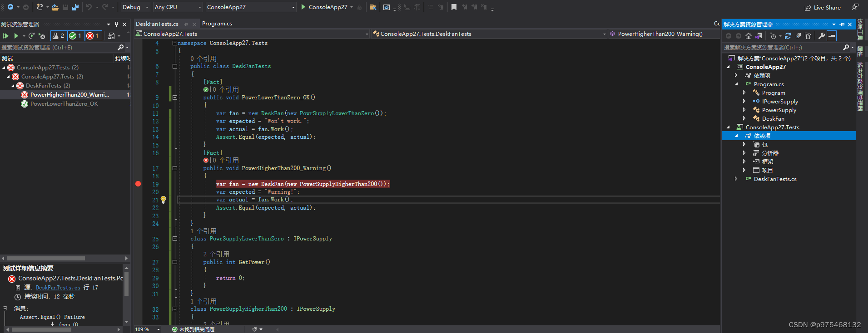The width and height of the screenshot is (868, 333).
Task: Open the Any CPU platform dropdown
Action: point(178,7)
